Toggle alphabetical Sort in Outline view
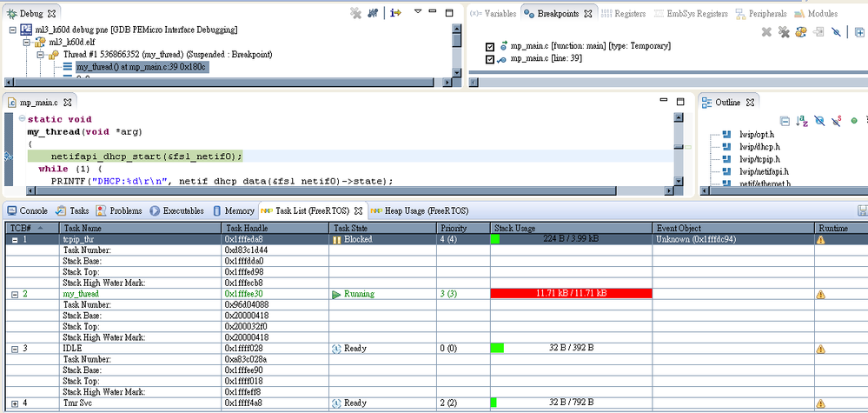 point(801,121)
